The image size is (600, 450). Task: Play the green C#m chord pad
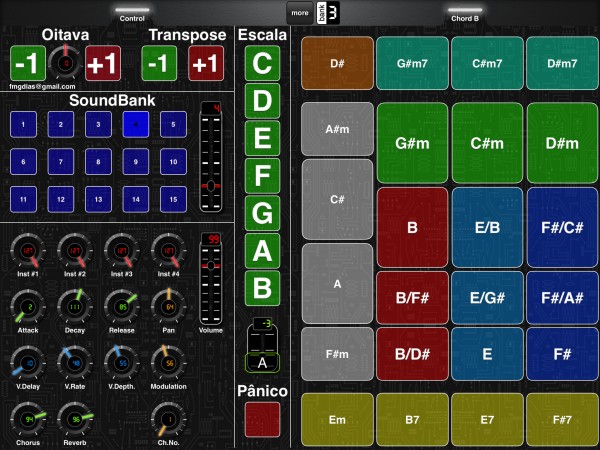487,143
